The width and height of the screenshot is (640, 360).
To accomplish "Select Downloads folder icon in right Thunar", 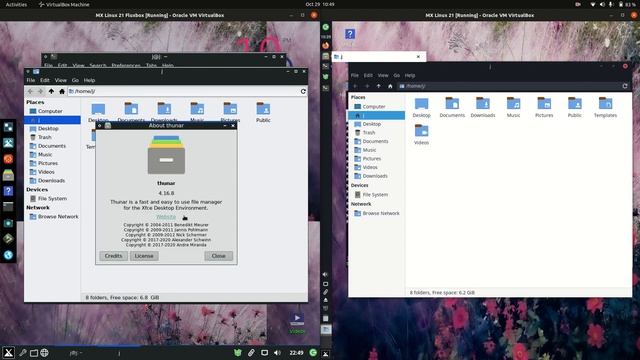I will click(x=483, y=107).
